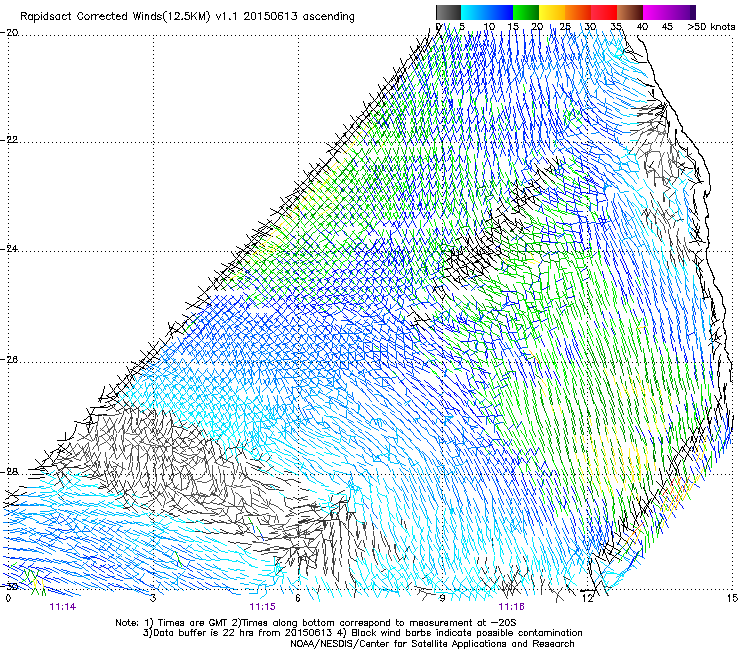Click the latitude label '-20'
The width and height of the screenshot is (740, 650).
point(9,32)
